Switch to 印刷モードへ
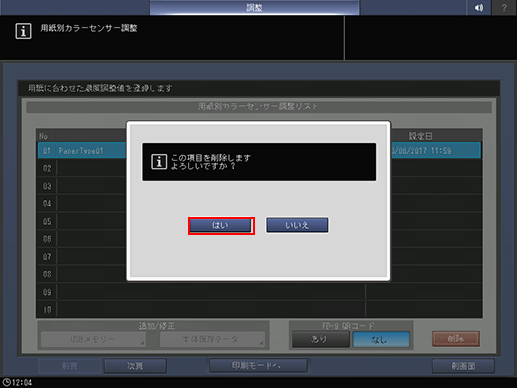Image resolution: width=517 pixels, height=388 pixels. (258, 366)
